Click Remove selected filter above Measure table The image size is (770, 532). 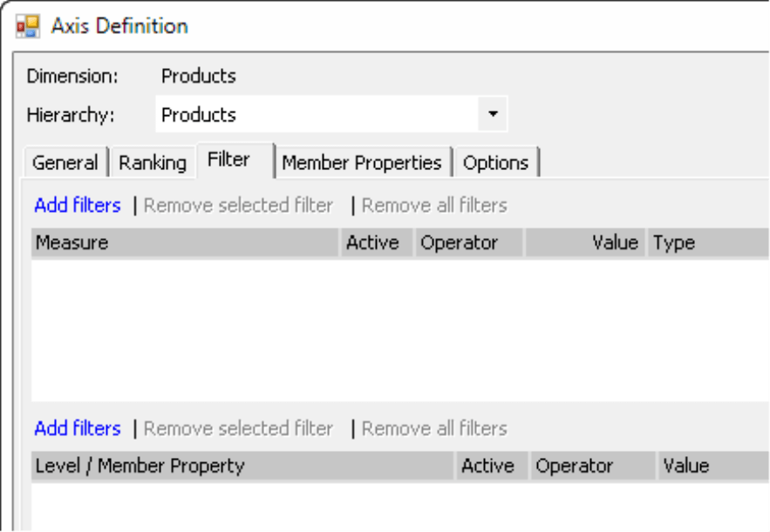coord(238,205)
